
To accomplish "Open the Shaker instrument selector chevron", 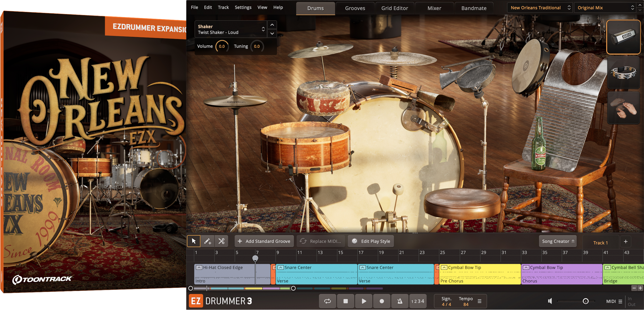I will (264, 29).
